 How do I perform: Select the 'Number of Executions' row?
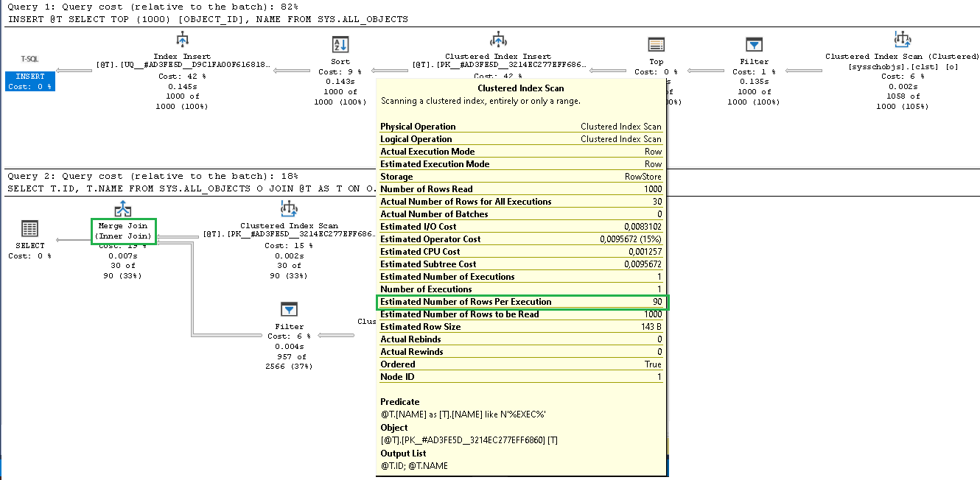point(521,289)
